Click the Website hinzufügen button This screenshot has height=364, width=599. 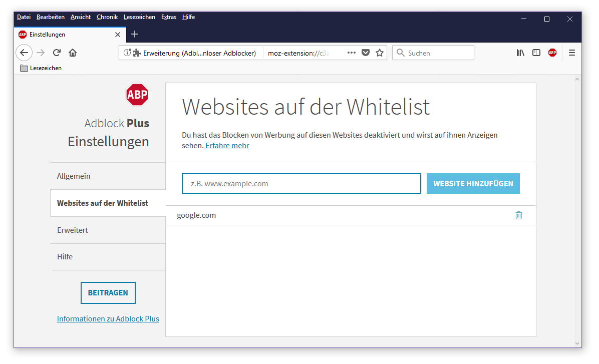(473, 184)
